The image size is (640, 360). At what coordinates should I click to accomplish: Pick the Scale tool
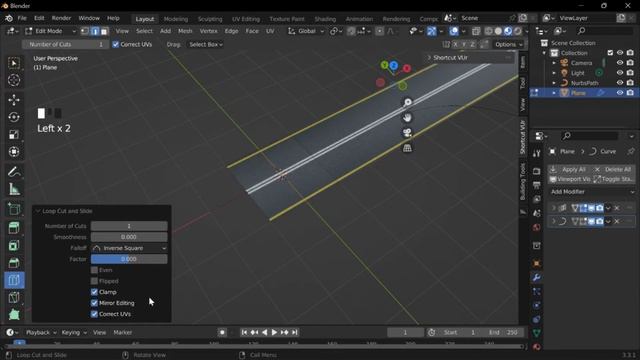click(14, 134)
